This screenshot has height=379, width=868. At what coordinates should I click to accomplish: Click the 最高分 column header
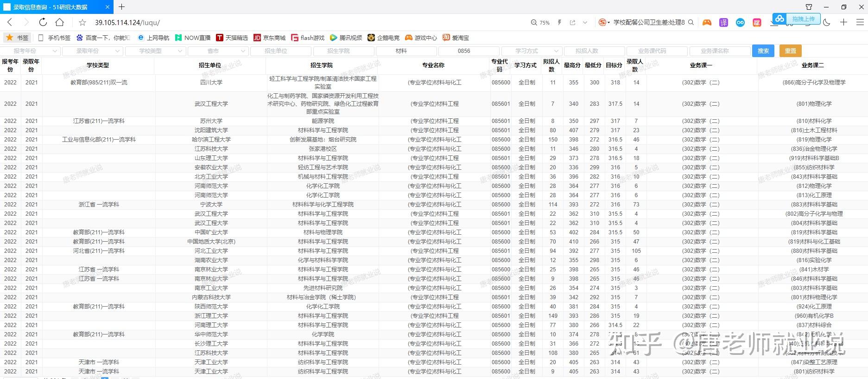point(572,65)
